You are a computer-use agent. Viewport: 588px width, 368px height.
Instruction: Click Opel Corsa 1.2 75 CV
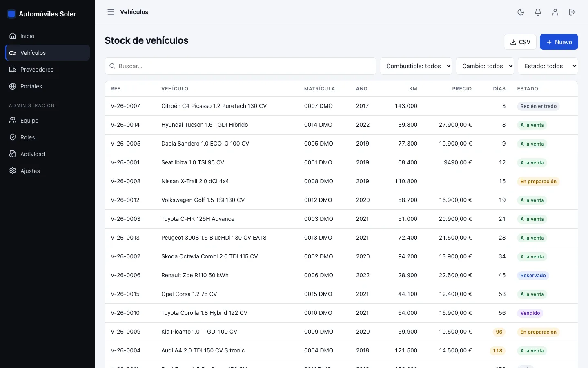[189, 294]
